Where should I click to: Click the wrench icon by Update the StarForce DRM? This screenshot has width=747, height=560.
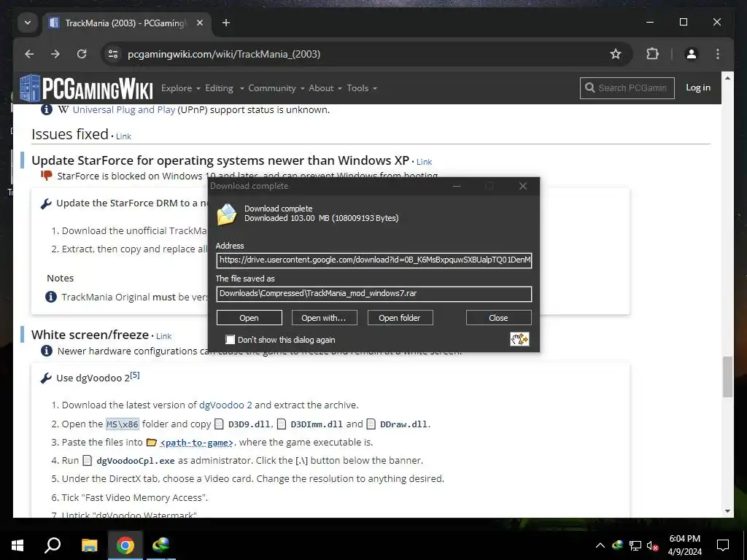pyautogui.click(x=46, y=204)
